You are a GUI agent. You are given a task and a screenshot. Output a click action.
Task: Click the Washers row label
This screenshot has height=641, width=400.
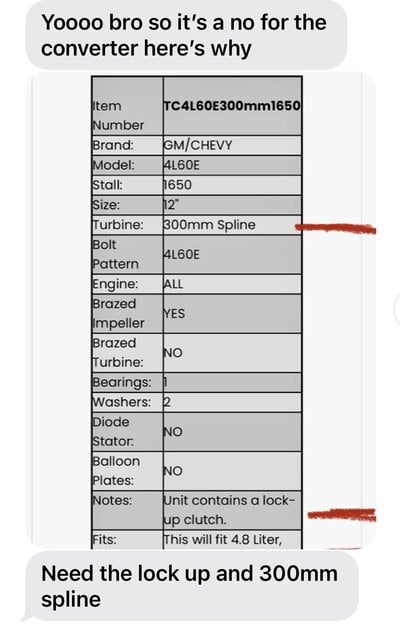pos(122,402)
